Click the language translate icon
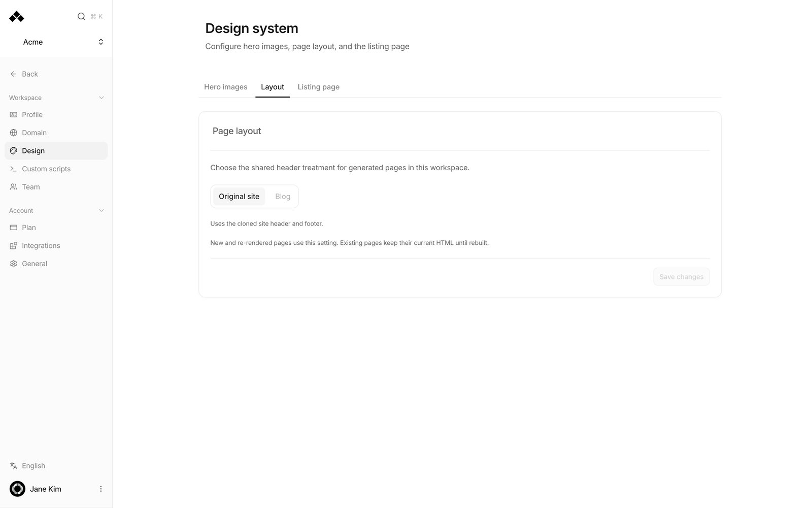Screen dimensions: 812x508 [14, 466]
